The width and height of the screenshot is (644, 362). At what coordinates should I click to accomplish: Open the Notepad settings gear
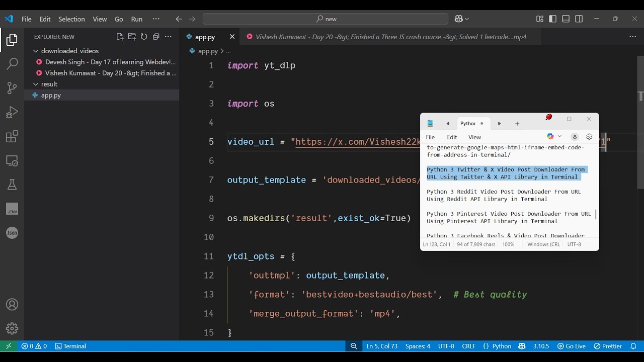tap(589, 137)
